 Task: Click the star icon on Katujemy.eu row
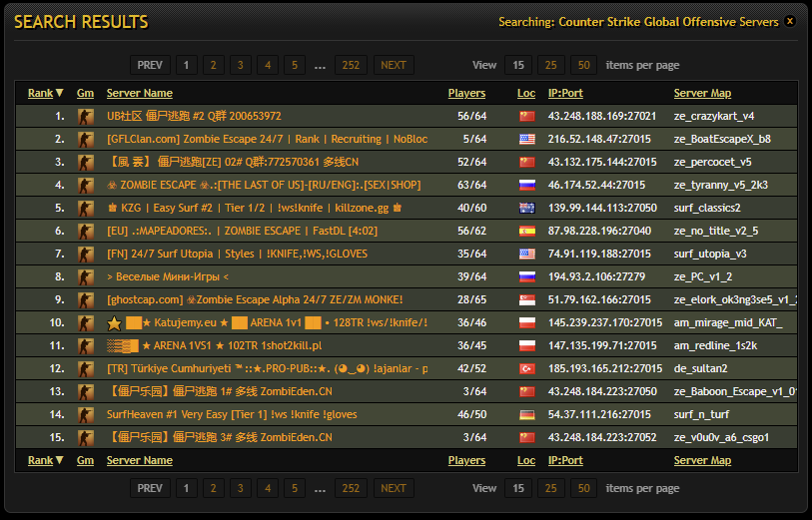(114, 323)
